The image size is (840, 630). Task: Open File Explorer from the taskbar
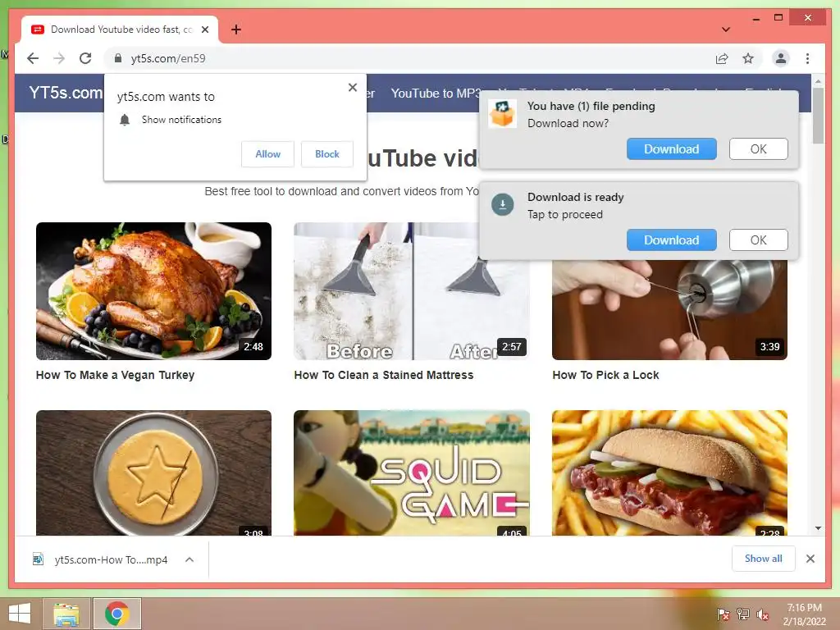66,614
